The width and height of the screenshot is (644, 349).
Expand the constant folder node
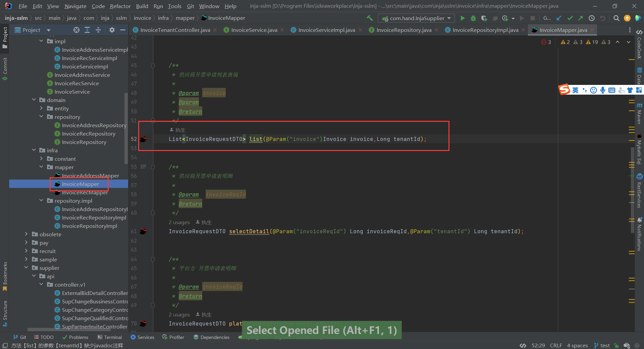[41, 158]
